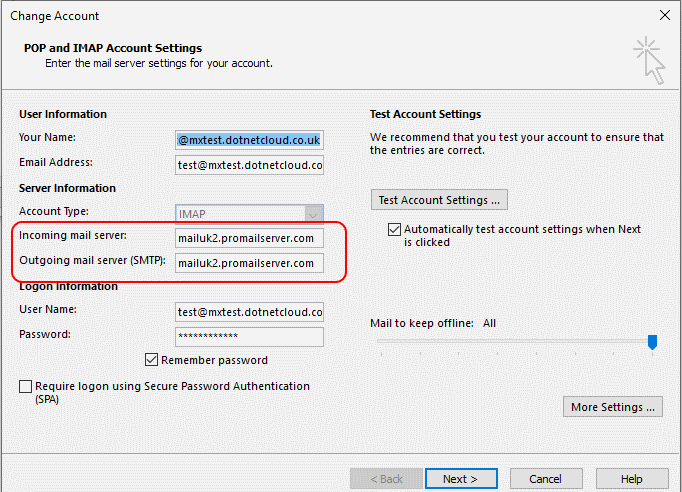682x492 pixels.
Task: Click the Account Type dropdown arrow
Action: pos(313,214)
